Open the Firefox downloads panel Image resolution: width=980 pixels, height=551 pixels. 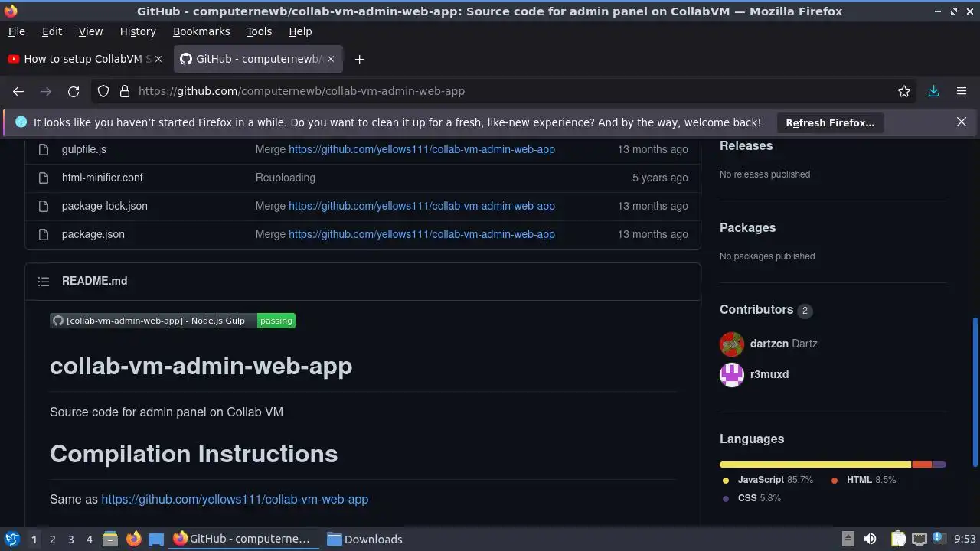(x=933, y=91)
